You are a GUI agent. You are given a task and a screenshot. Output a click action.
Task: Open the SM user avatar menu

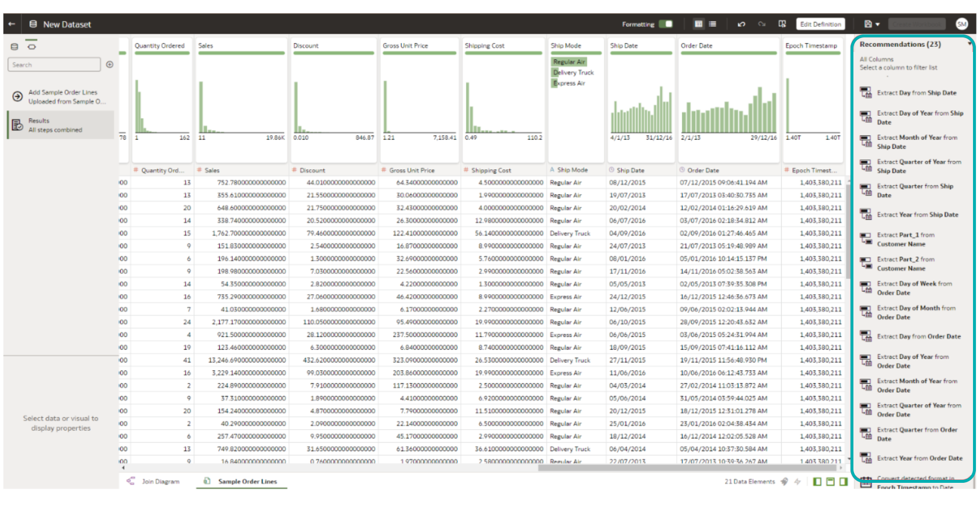click(962, 24)
